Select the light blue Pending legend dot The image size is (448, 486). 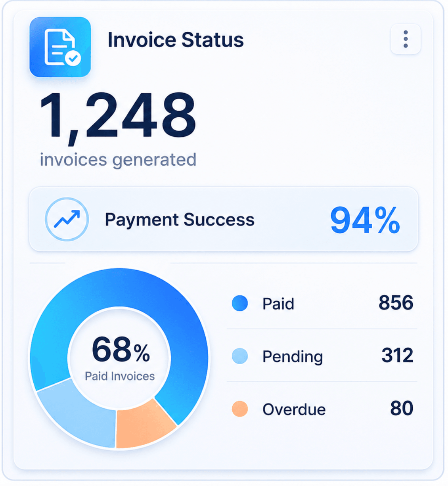(240, 356)
